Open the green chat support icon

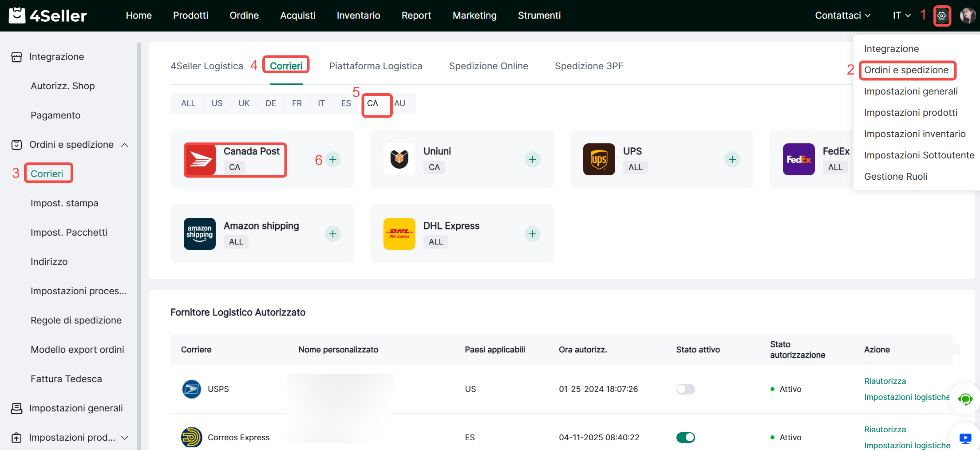click(965, 399)
